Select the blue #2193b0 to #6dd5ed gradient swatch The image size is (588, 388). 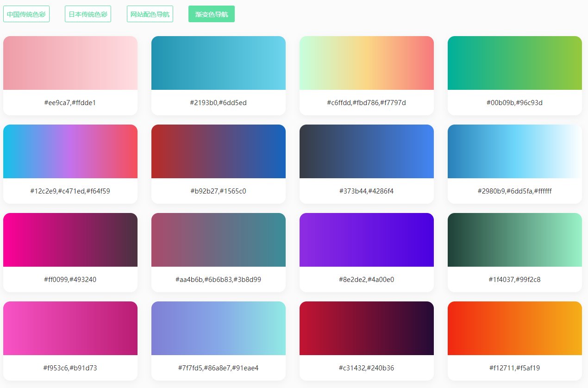(x=219, y=63)
